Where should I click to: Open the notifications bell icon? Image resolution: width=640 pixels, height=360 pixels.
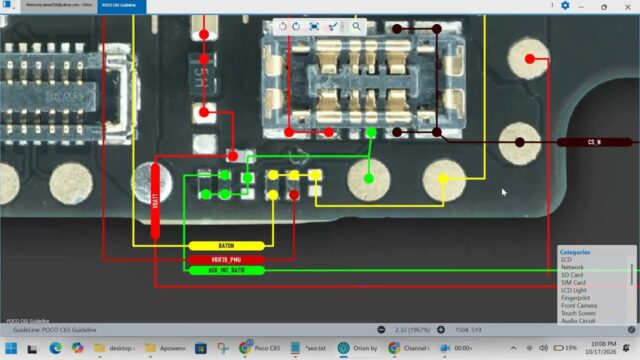coord(627,348)
